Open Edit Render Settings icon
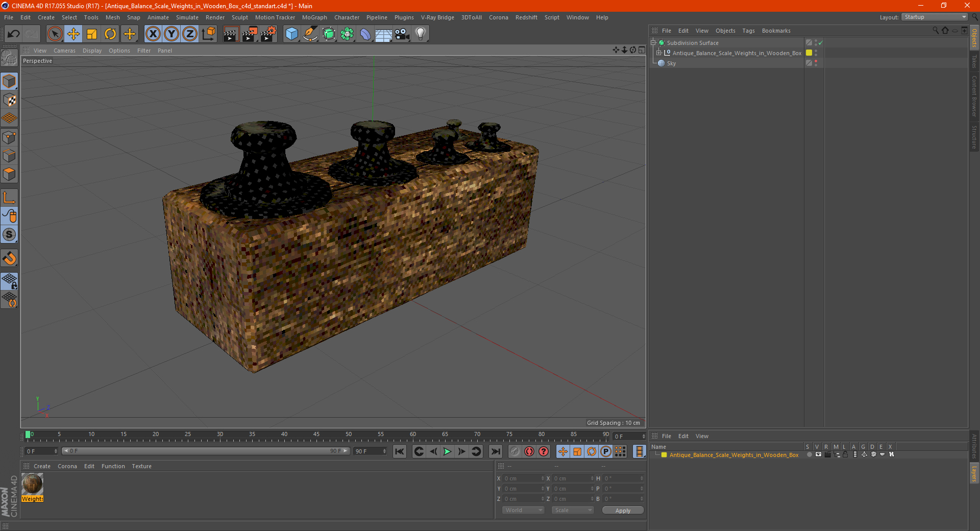 [x=268, y=34]
